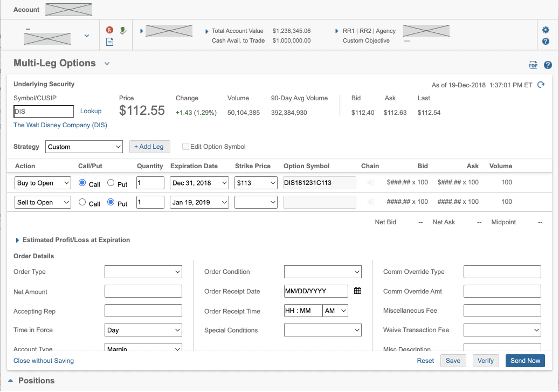Open the Special Conditions dropdown
Viewport: 559px width, 392px height.
tap(323, 330)
